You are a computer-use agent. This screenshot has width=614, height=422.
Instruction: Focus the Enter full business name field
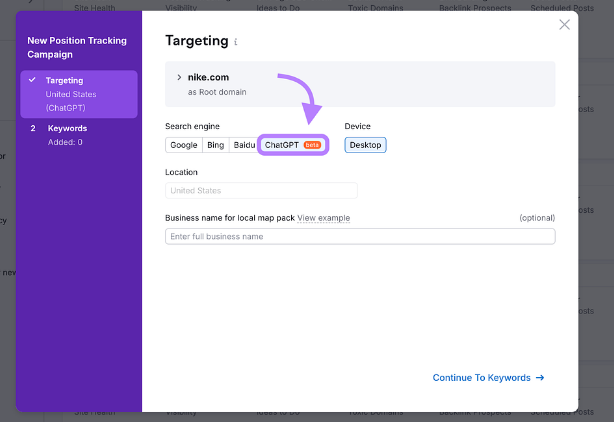(x=360, y=236)
